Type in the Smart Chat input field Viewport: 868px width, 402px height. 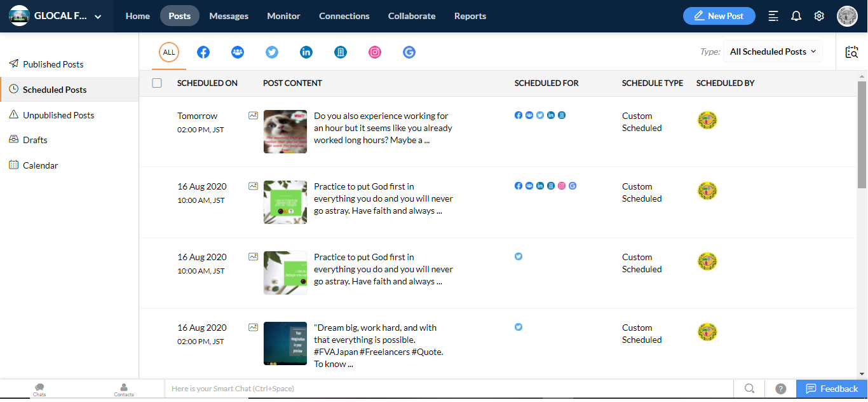tap(445, 389)
